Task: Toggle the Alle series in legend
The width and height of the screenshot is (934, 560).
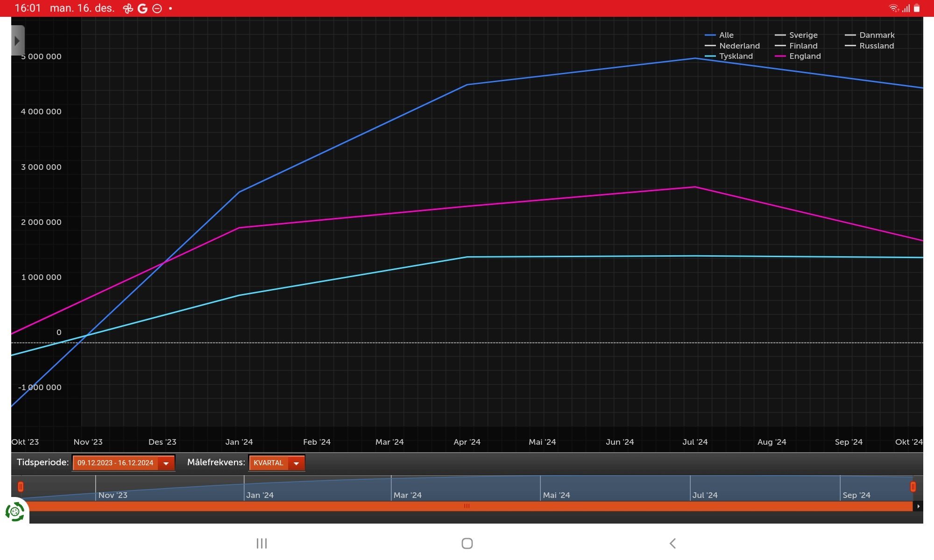Action: coord(719,35)
